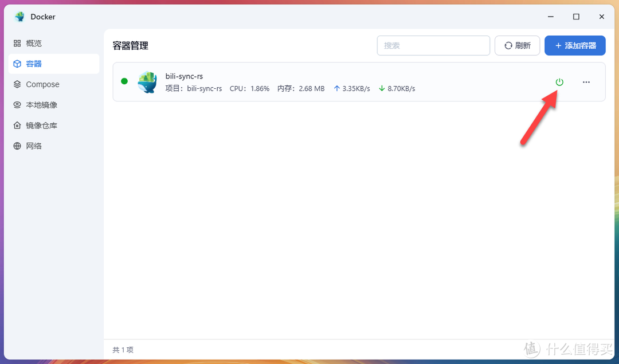Screen dimensions: 619x364
Task: Click the upload speed 3.35KB/s
Action: (x=352, y=88)
